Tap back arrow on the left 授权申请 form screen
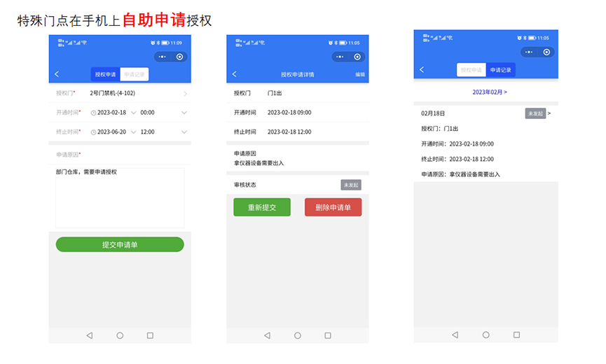Image resolution: width=606 pixels, height=364 pixels. click(57, 74)
